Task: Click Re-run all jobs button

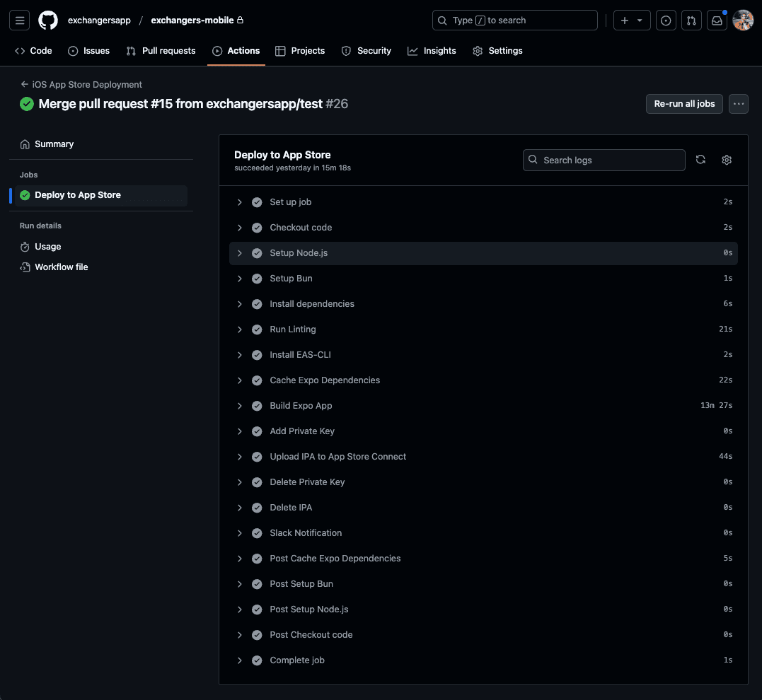Action: 684,104
